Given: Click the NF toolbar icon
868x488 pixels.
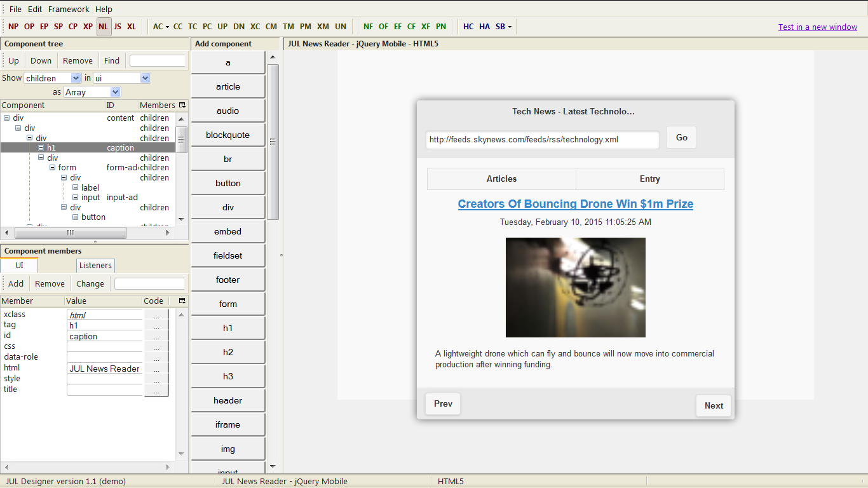Looking at the screenshot, I should (x=368, y=26).
